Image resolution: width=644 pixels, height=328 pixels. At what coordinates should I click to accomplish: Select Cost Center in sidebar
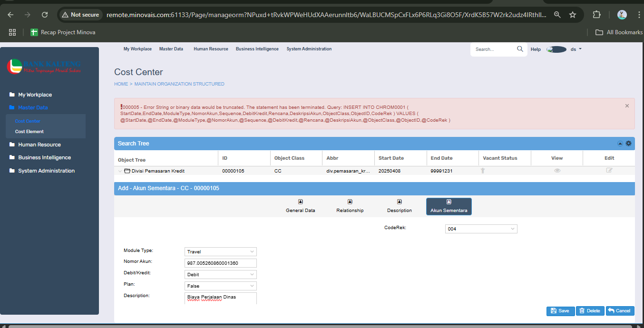click(28, 121)
